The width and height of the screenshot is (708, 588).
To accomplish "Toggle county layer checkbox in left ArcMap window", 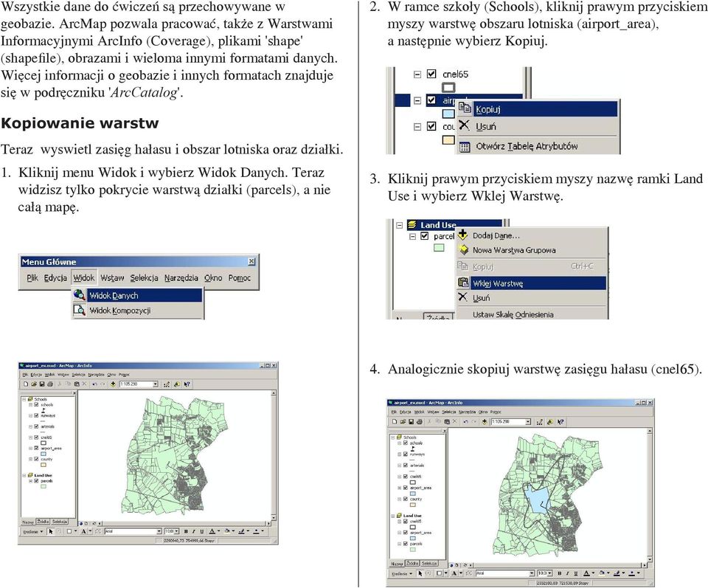I will (x=37, y=459).
